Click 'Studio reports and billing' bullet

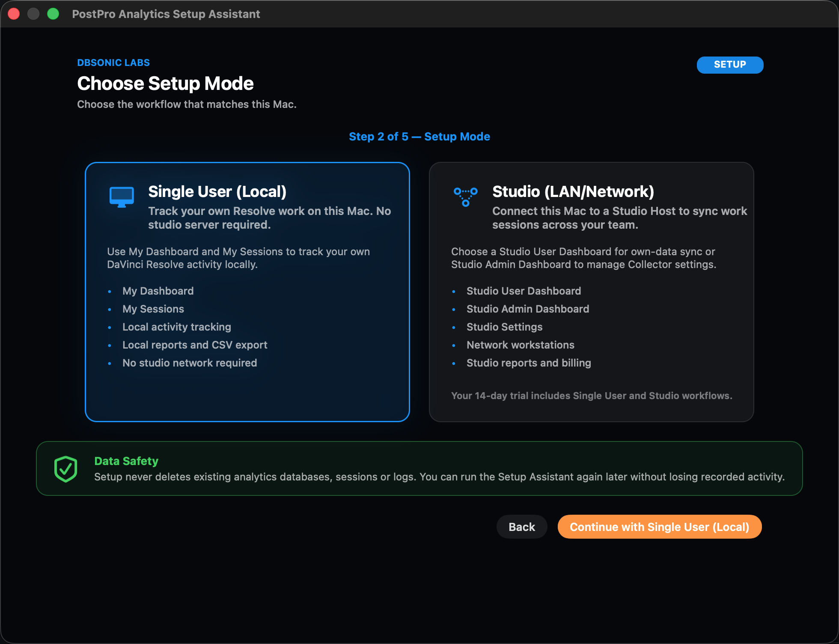[529, 363]
